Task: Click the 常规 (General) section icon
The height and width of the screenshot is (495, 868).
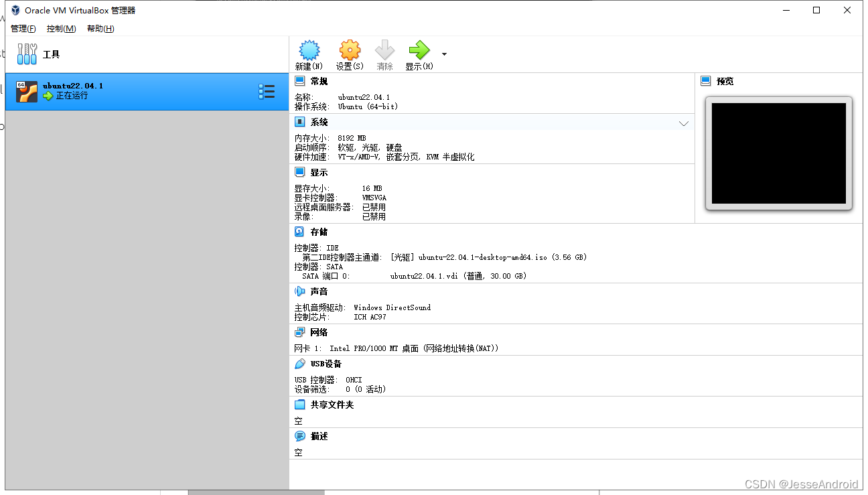Action: tap(299, 81)
